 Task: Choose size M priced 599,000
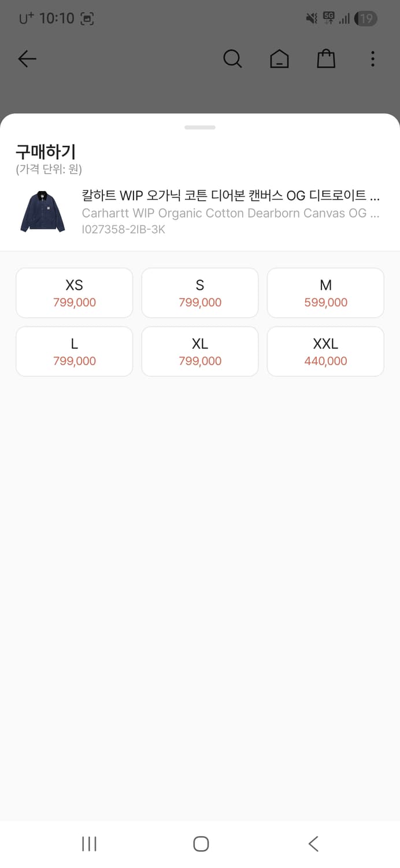click(x=325, y=293)
